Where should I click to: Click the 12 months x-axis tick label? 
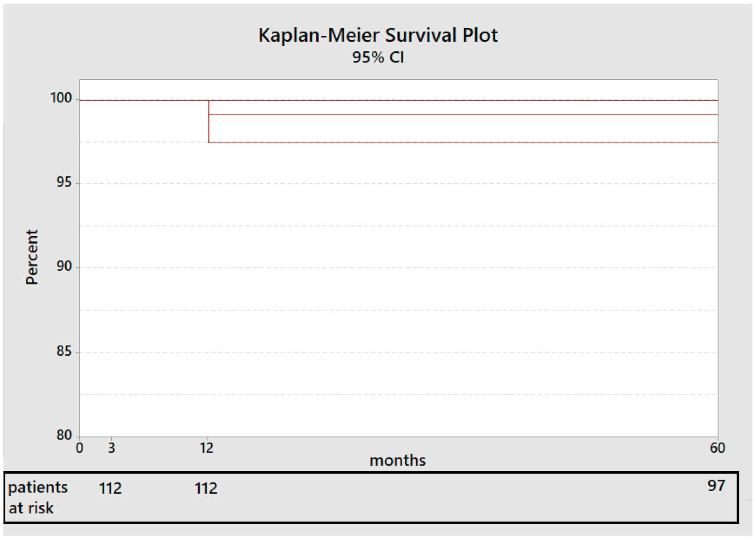[x=207, y=448]
